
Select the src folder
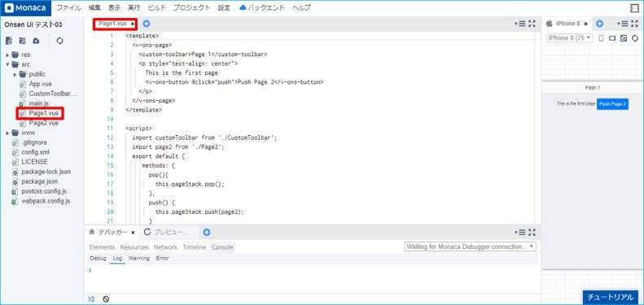click(x=25, y=64)
